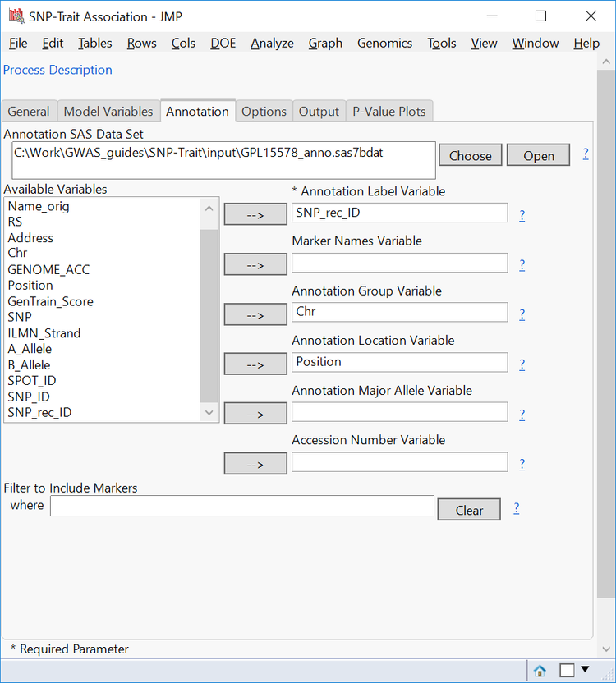Open the Tables menu
The width and height of the screenshot is (616, 683).
[95, 44]
